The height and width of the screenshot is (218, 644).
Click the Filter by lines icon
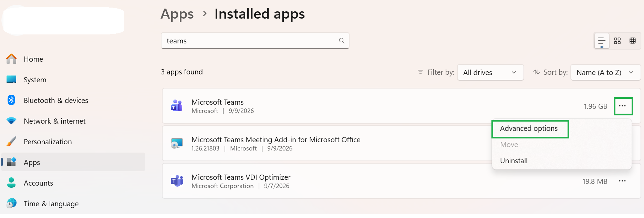pos(420,72)
